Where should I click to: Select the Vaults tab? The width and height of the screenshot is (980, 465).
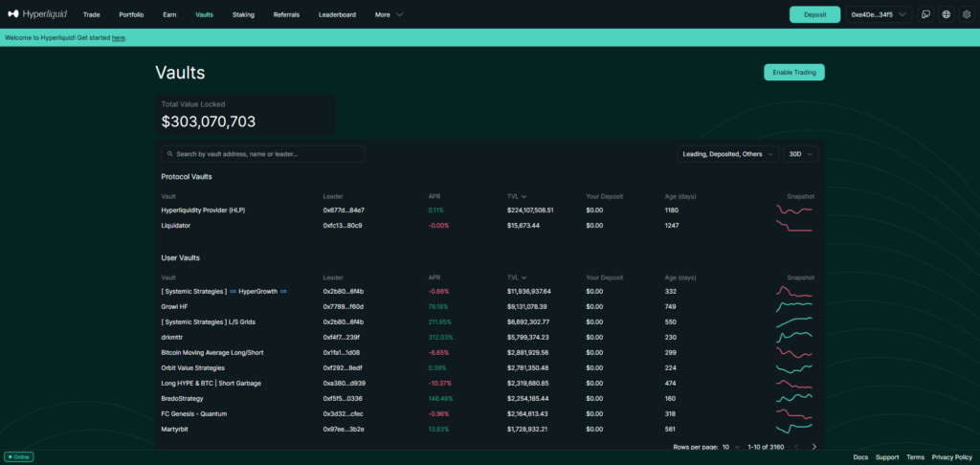pyautogui.click(x=204, y=14)
